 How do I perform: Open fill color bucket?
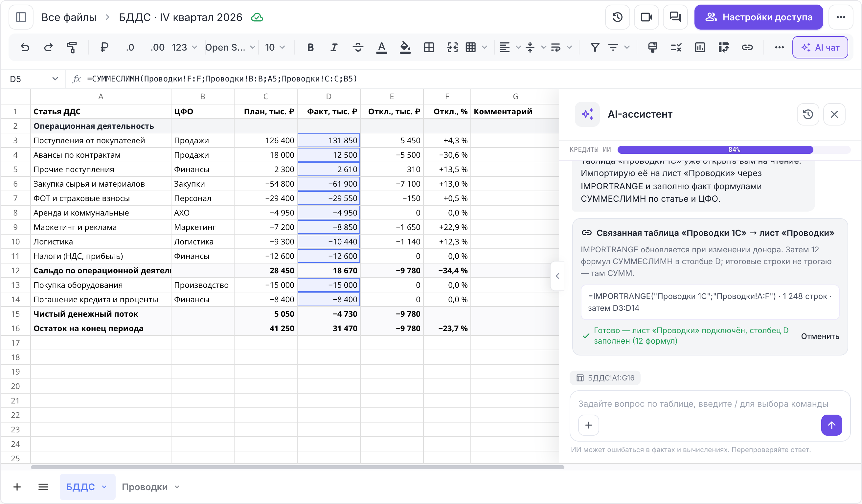(x=405, y=47)
